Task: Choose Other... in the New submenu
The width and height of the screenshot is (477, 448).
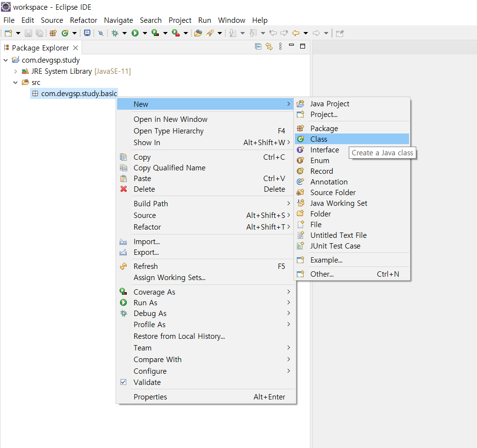Action: (x=352, y=274)
